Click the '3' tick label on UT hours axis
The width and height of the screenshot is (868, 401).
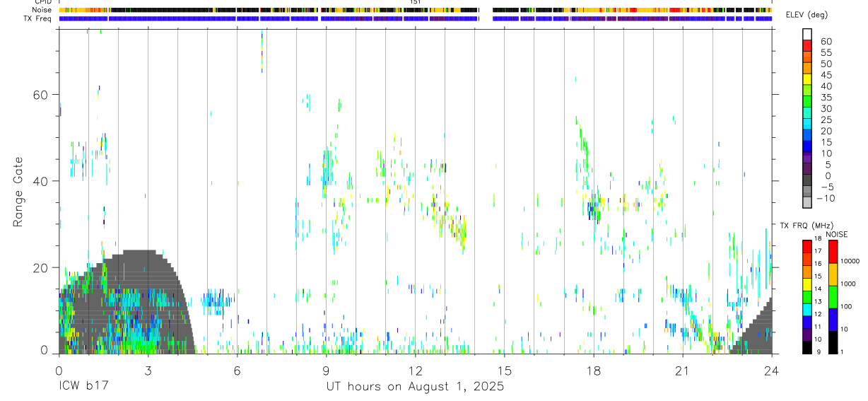click(148, 370)
